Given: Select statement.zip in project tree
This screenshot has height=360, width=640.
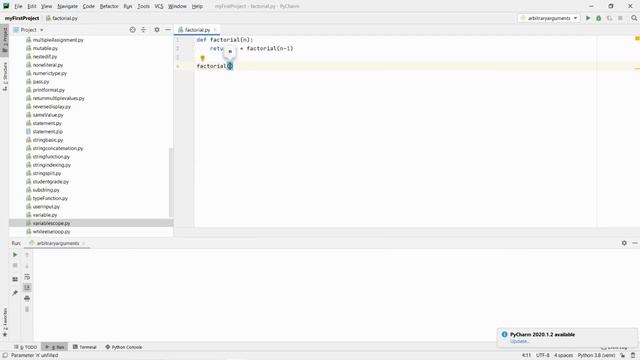Looking at the screenshot, I should (91, 131).
